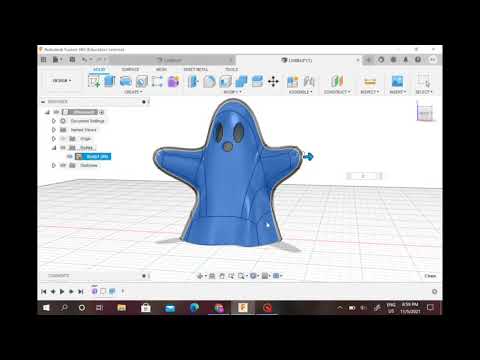Select the Create Sketch tool
This screenshot has height=360, width=480.
[94, 81]
